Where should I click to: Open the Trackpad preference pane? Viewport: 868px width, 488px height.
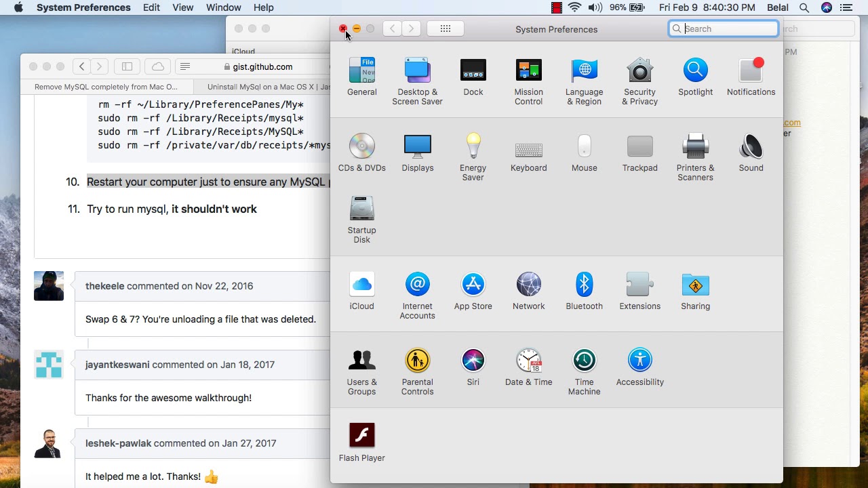pyautogui.click(x=639, y=152)
